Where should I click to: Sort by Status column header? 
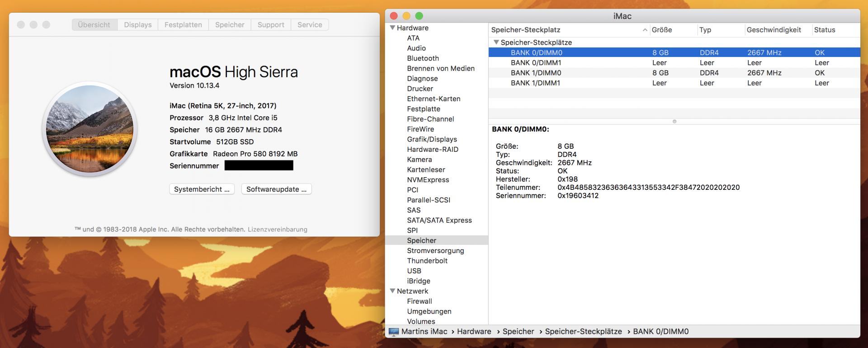click(x=836, y=30)
